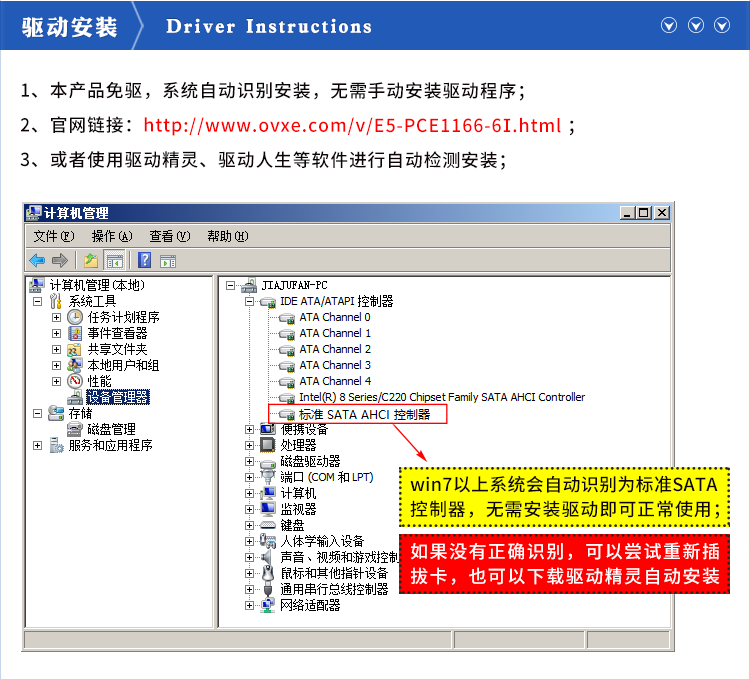750x679 pixels.
Task: Click the Forward arrow toolbar icon
Action: 59,261
